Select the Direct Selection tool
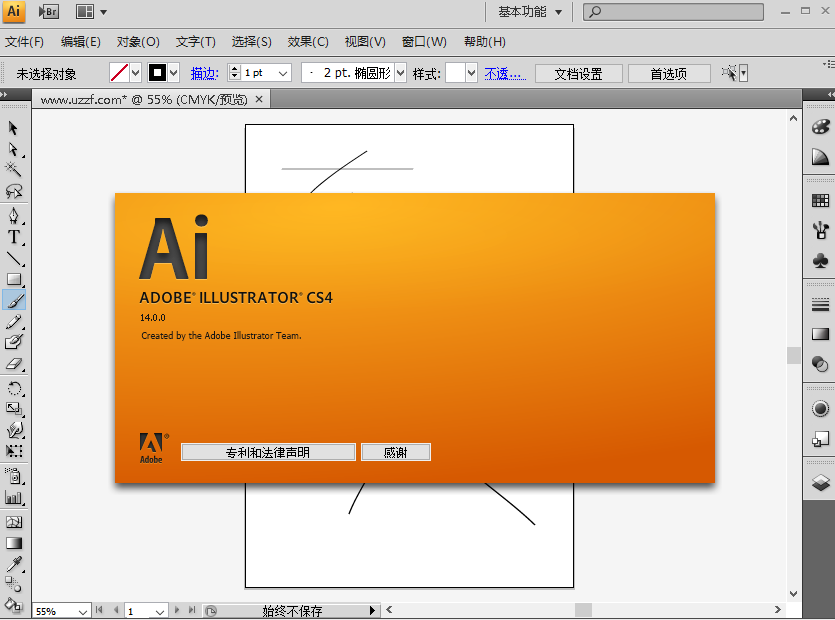The width and height of the screenshot is (835, 620). (x=13, y=150)
